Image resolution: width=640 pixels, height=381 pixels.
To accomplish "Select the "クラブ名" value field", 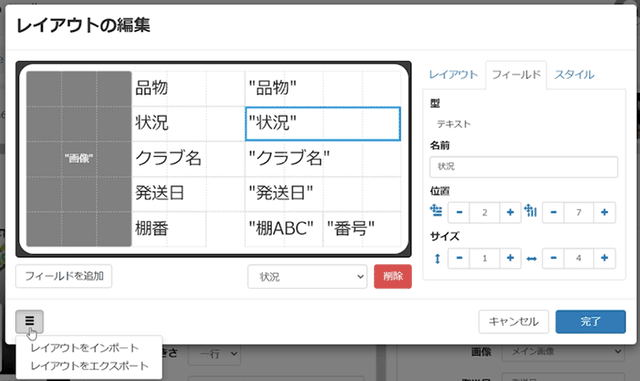I will point(323,158).
